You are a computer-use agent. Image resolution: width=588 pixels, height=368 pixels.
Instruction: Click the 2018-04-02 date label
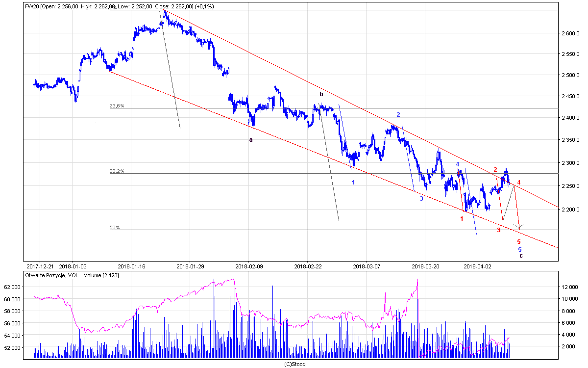point(477,266)
